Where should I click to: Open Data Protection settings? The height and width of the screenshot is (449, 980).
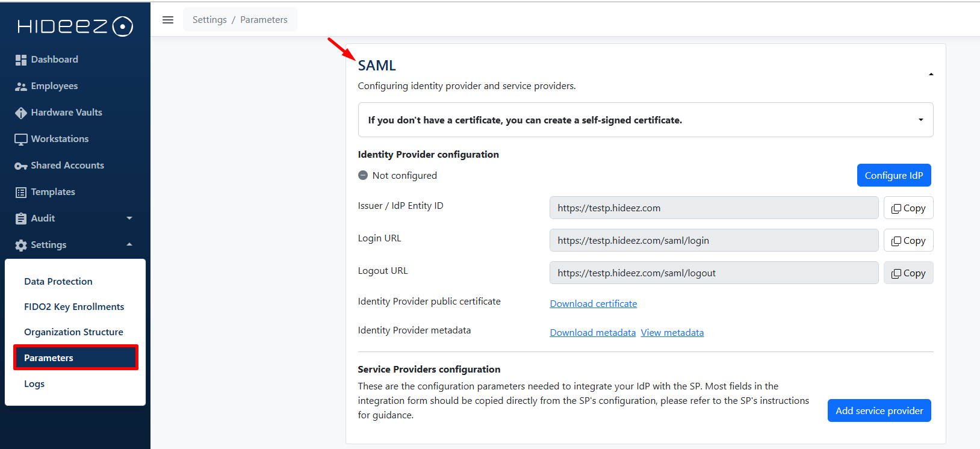(x=58, y=282)
